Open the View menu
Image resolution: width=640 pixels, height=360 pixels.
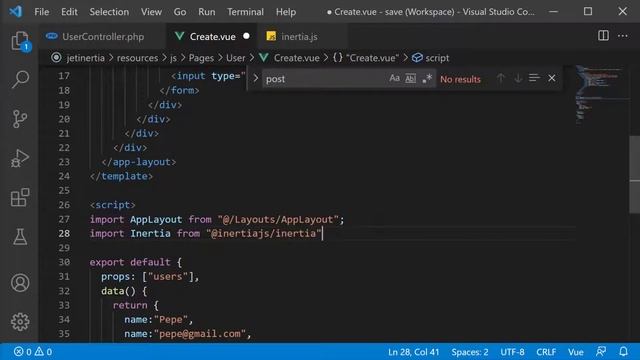click(x=151, y=12)
